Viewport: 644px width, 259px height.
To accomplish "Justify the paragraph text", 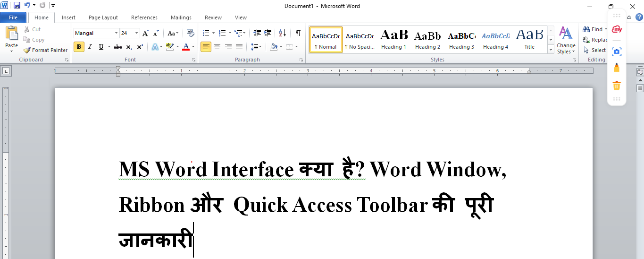I will [239, 47].
